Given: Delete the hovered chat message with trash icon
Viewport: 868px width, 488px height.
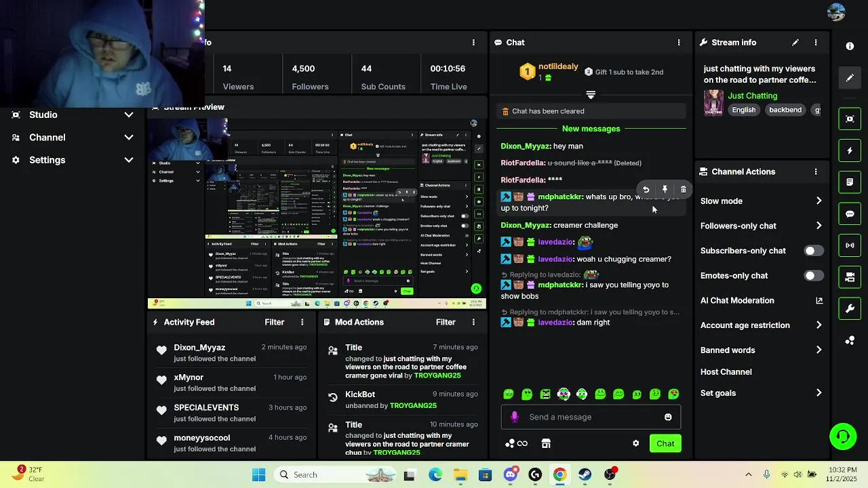Looking at the screenshot, I should tap(683, 190).
